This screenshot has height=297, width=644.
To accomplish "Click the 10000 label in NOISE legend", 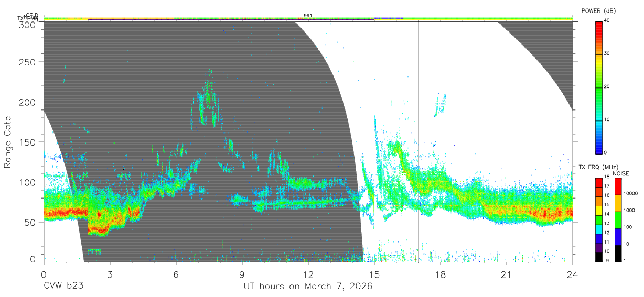I will tap(631, 194).
